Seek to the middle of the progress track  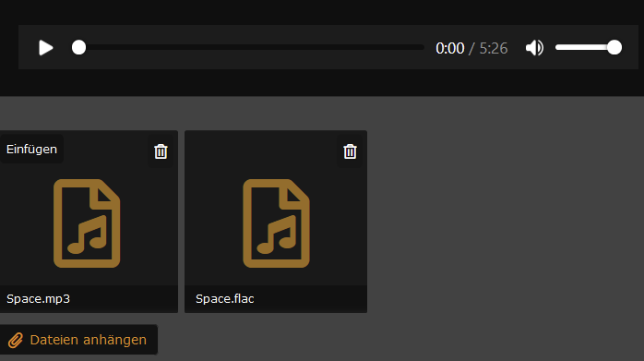coord(248,47)
